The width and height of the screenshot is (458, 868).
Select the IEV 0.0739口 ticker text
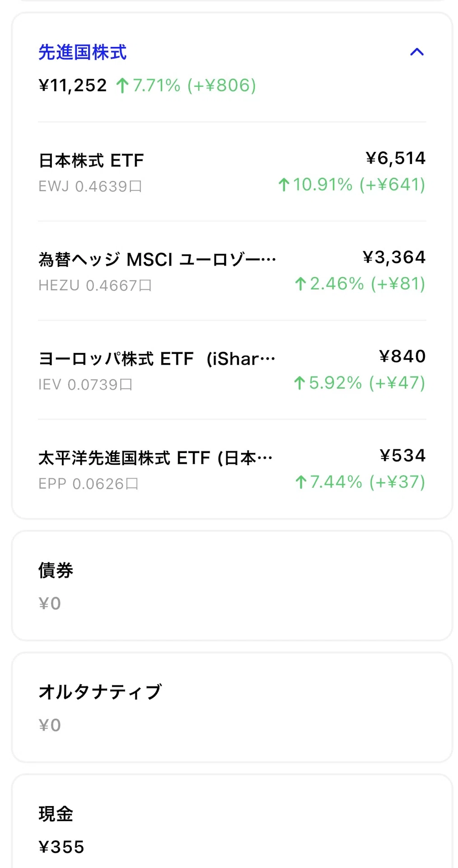coord(85,384)
